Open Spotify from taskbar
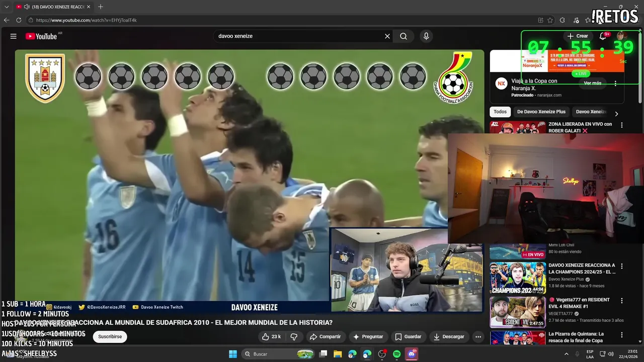Screen dimensions: 644x362 (397, 354)
